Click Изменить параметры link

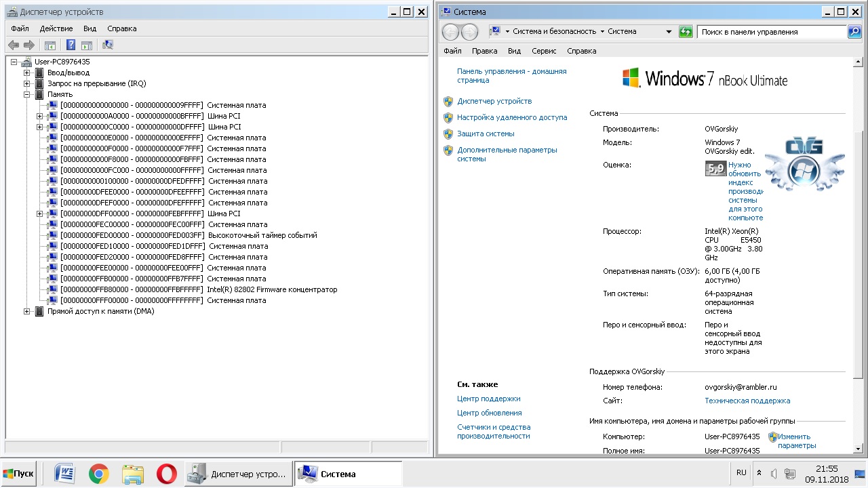(x=797, y=441)
